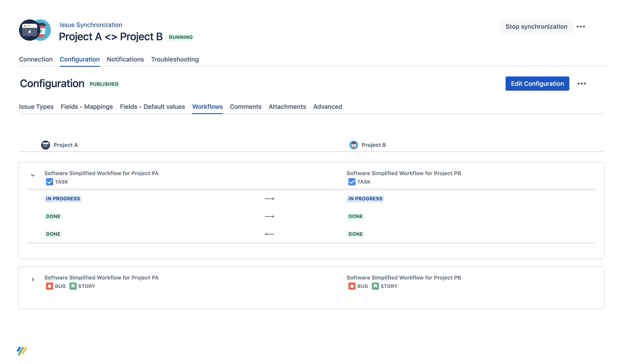
Task: Click the IN PROGRESS status lozenge for Project A
Action: 63,199
